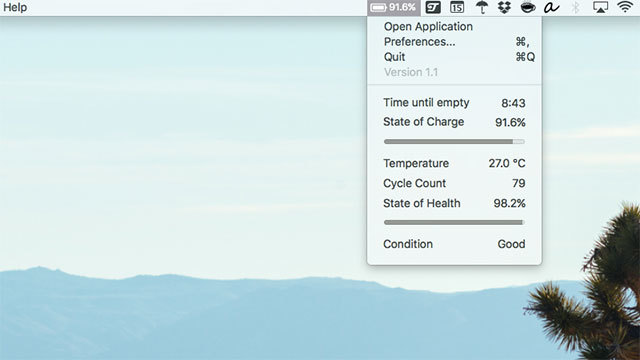Click the dark square icon beside battery
The image size is (640, 360).
tap(433, 7)
